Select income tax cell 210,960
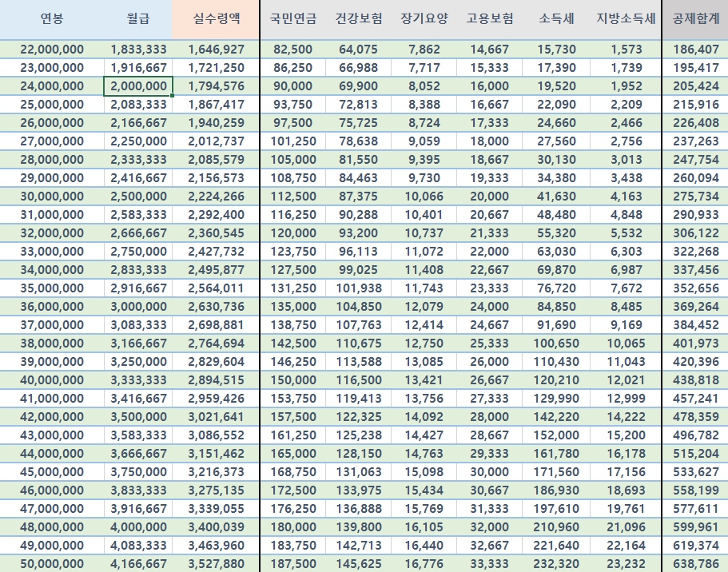The image size is (728, 572). pos(556,527)
